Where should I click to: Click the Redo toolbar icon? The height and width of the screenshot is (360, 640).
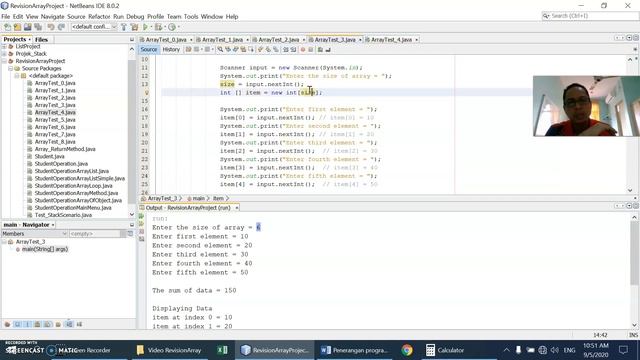coord(61,27)
